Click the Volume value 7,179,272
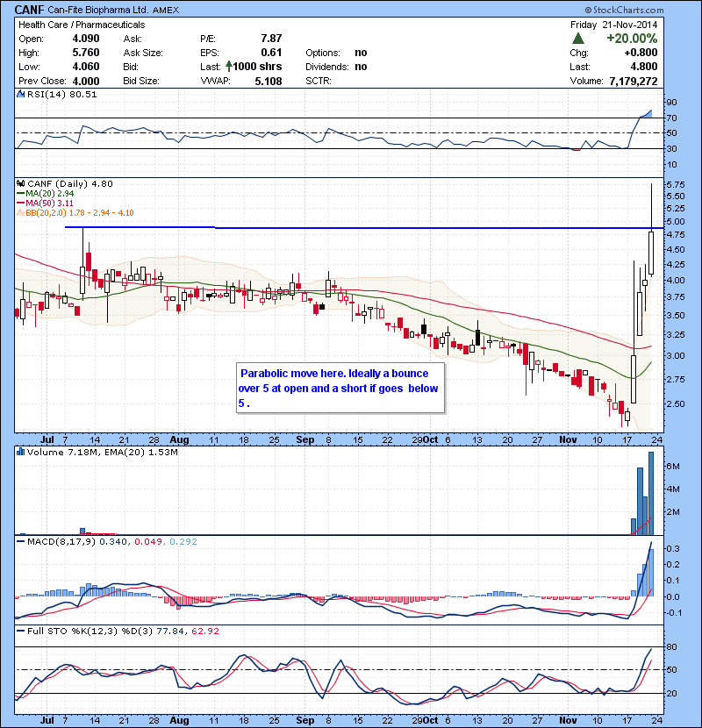702x728 pixels. (x=634, y=82)
